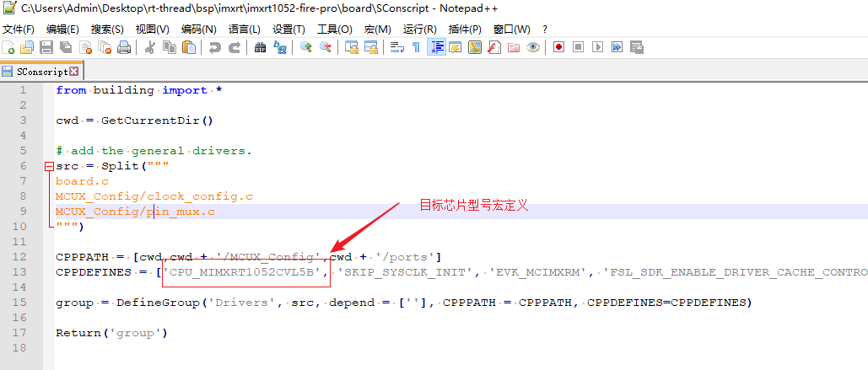This screenshot has height=370, width=868.
Task: Toggle the indent guide button
Action: click(437, 48)
